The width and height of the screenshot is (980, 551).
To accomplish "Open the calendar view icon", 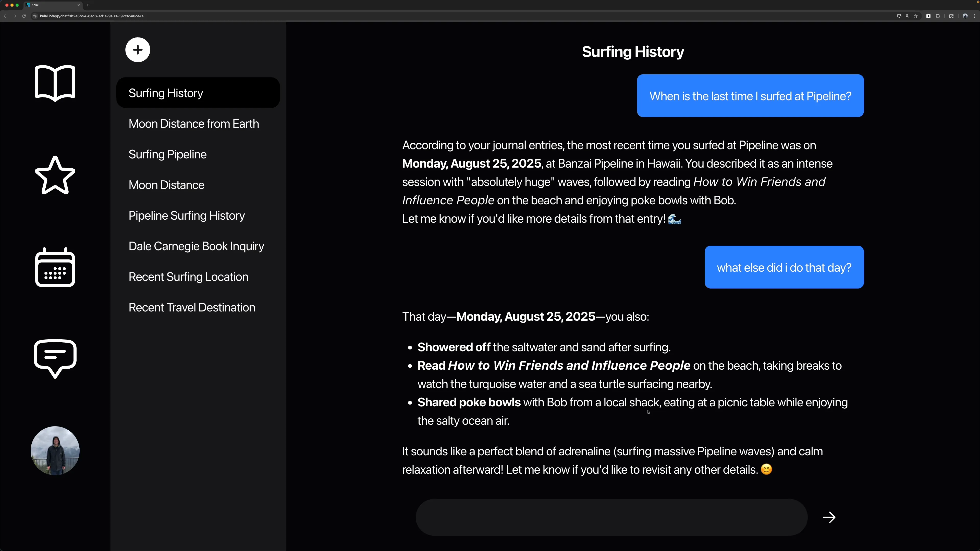I will pos(55,267).
